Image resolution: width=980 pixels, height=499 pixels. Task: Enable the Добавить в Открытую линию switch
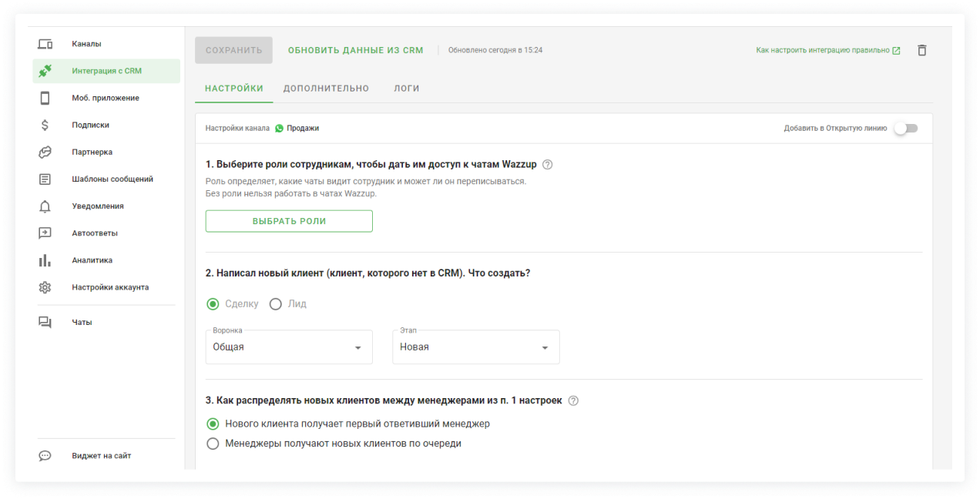[905, 129]
